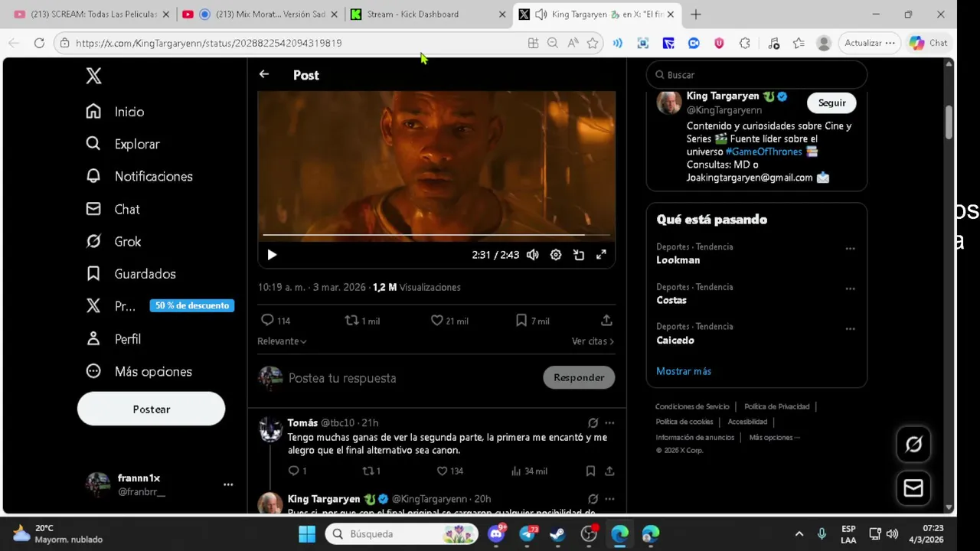Screen dimensions: 980x551
Task: Open video settings gear
Action: pyautogui.click(x=556, y=255)
